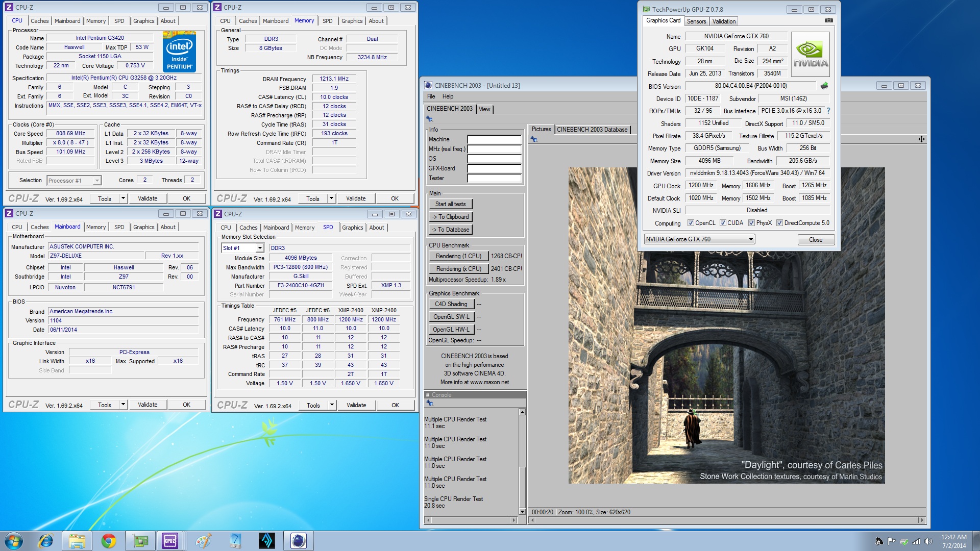Toggle the PhysX checkbox in GPU-Z
The image size is (980, 551).
751,223
